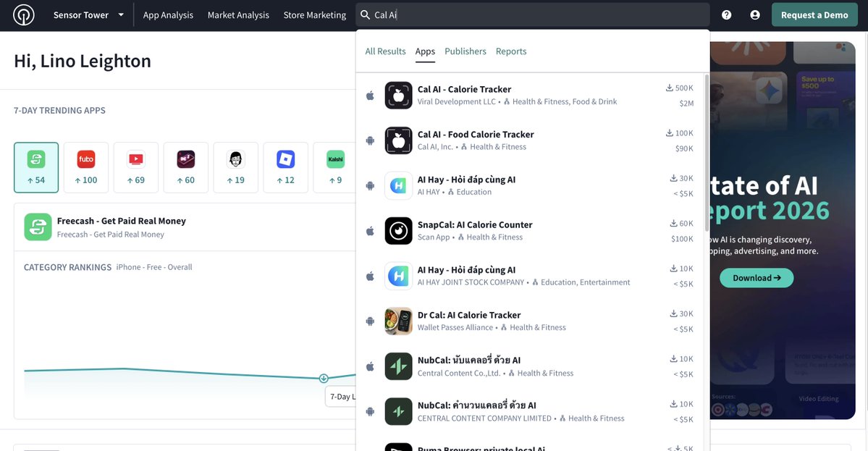Click the Sensor Tower logo icon

(x=24, y=15)
